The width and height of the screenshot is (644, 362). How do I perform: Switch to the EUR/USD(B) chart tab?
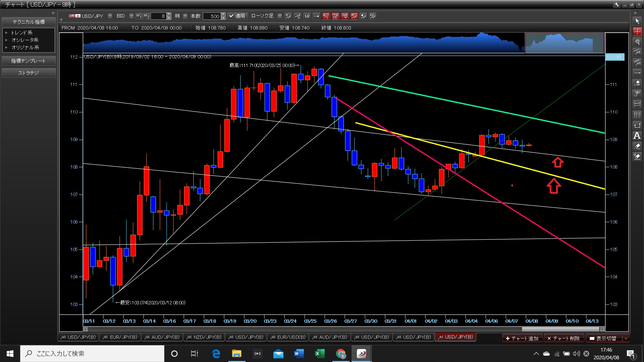(x=288, y=337)
